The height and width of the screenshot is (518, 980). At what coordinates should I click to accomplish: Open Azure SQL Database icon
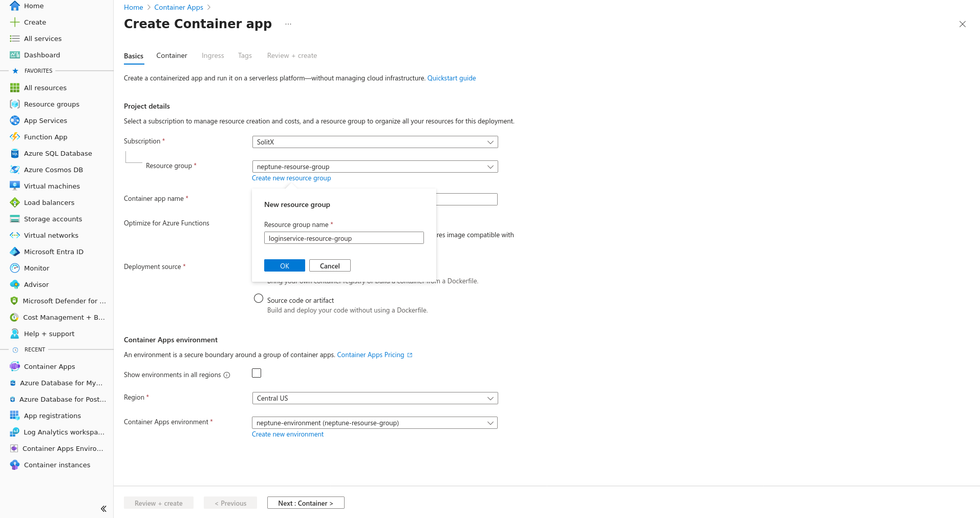pyautogui.click(x=15, y=153)
